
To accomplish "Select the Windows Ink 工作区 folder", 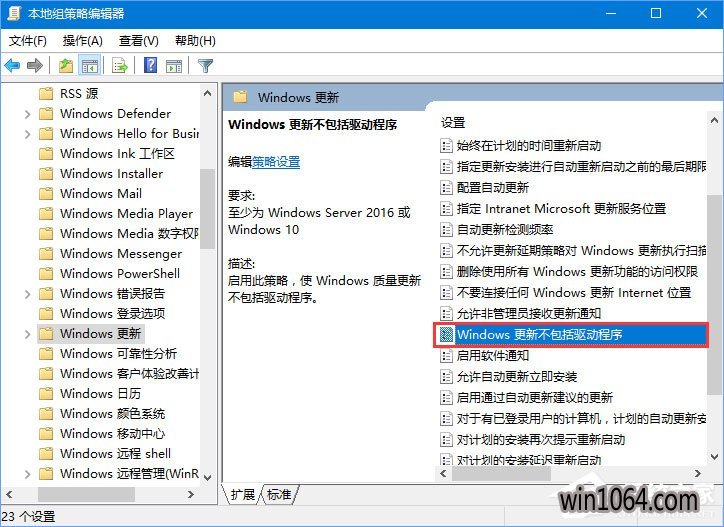I will tap(117, 153).
